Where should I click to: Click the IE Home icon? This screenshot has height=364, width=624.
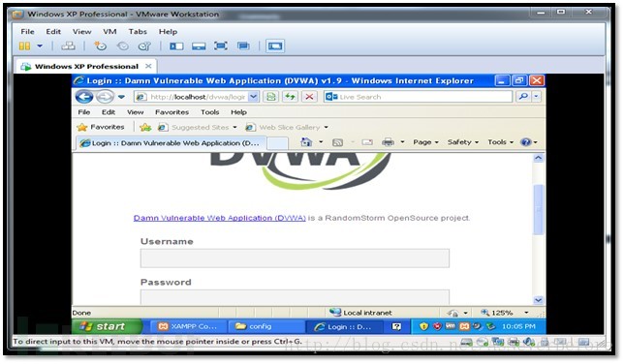[x=306, y=142]
